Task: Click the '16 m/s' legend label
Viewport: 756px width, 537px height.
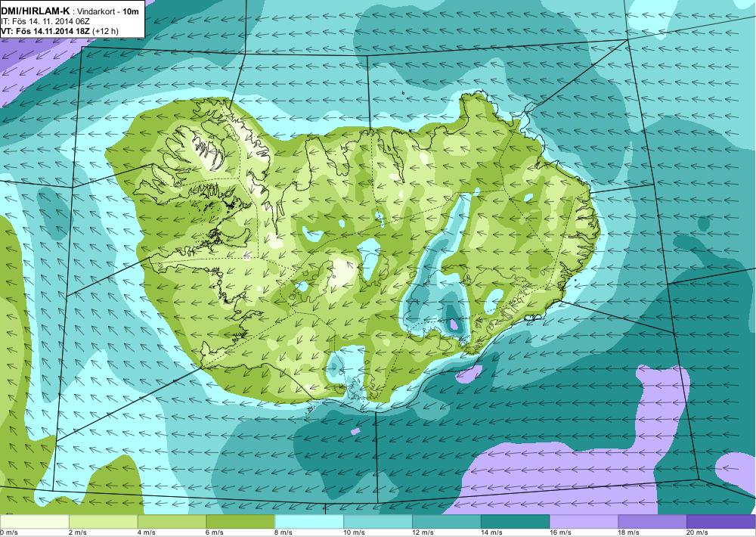Action: (560, 532)
